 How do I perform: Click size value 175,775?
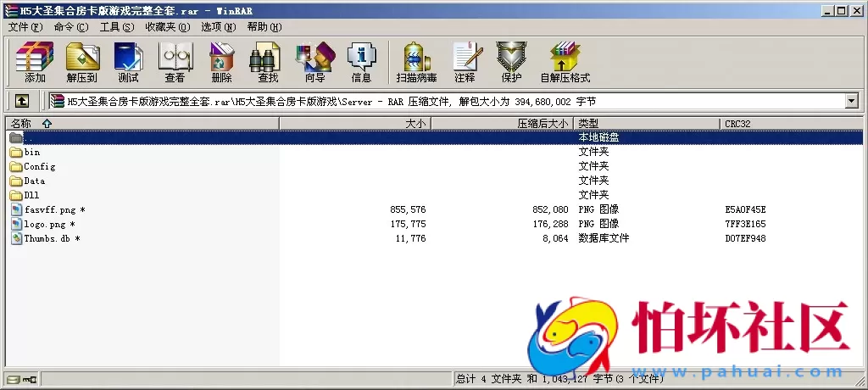(x=408, y=225)
